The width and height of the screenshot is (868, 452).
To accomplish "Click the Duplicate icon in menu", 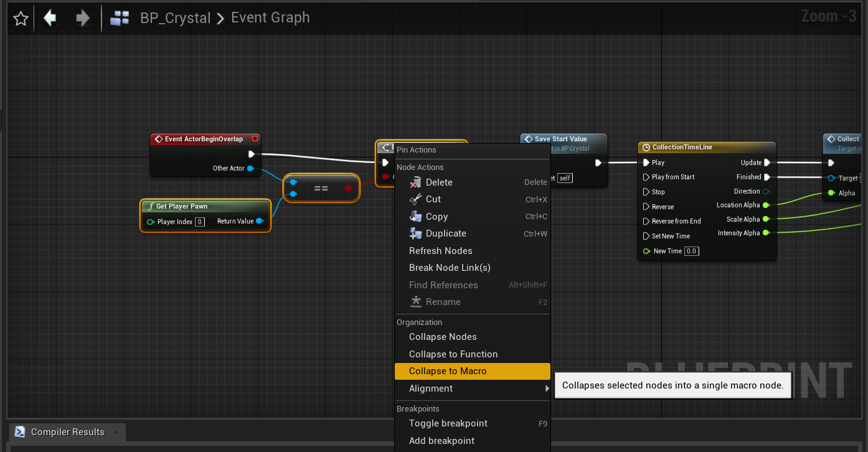I will 415,233.
